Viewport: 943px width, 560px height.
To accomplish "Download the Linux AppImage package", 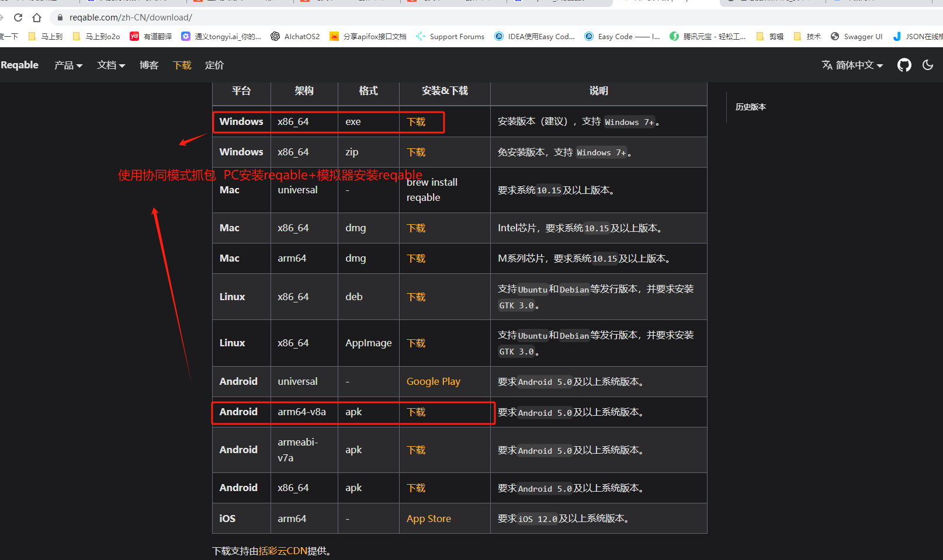I will [416, 343].
